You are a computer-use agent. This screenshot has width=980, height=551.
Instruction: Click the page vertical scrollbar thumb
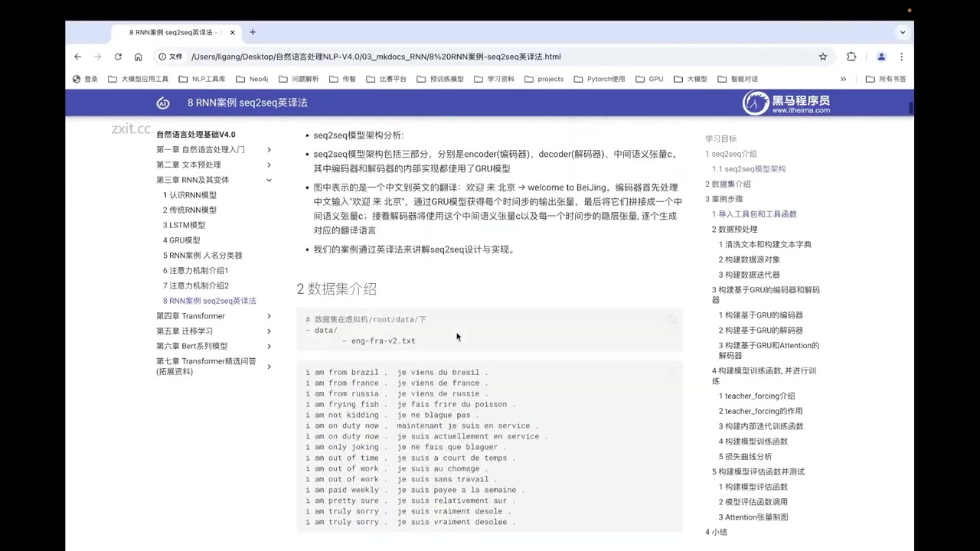click(x=911, y=108)
